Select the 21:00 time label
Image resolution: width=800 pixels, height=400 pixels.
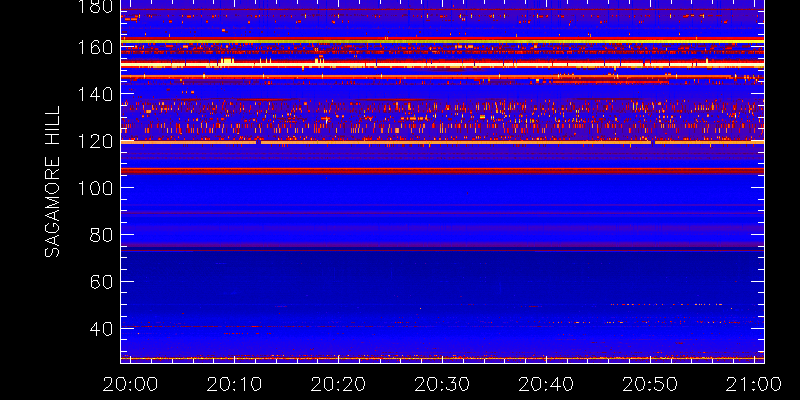tap(754, 384)
